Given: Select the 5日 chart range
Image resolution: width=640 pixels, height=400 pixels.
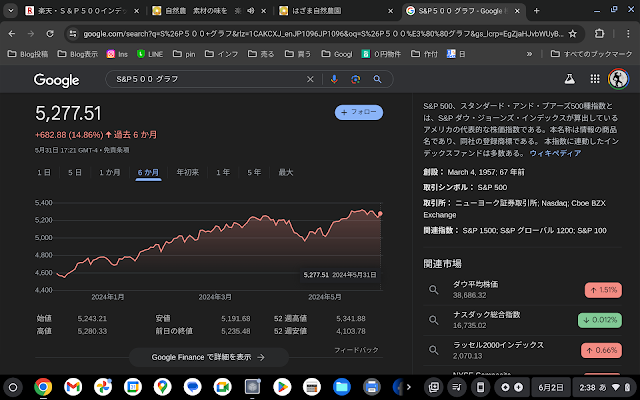Looking at the screenshot, I should click(75, 172).
